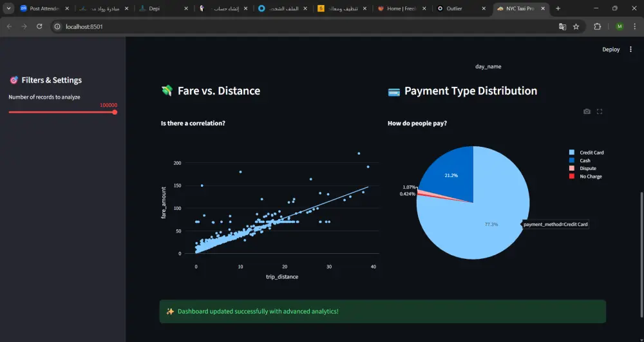
Task: Click the fare_amount axis label
Action: [x=164, y=202]
